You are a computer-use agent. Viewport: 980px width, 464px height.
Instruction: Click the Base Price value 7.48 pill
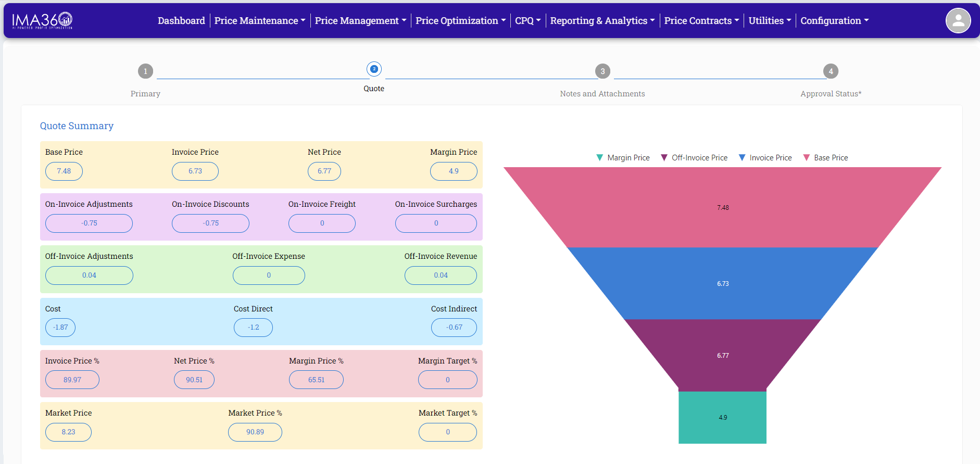click(x=64, y=171)
